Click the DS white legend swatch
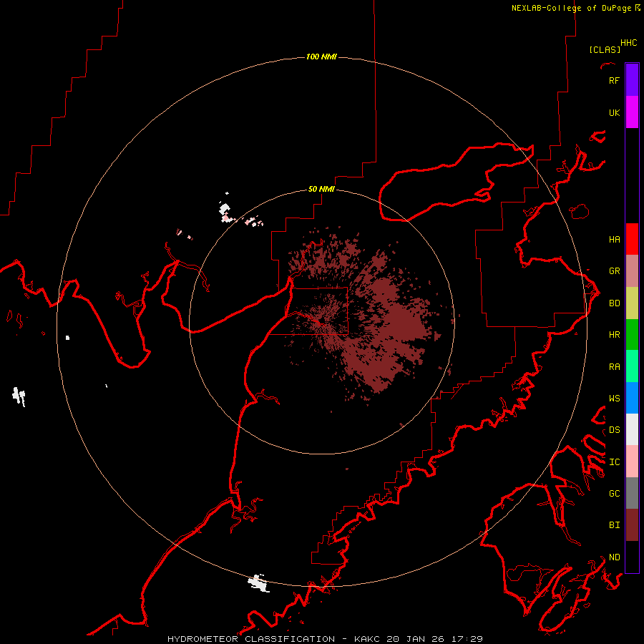Screen dimensions: 644x644 click(632, 429)
